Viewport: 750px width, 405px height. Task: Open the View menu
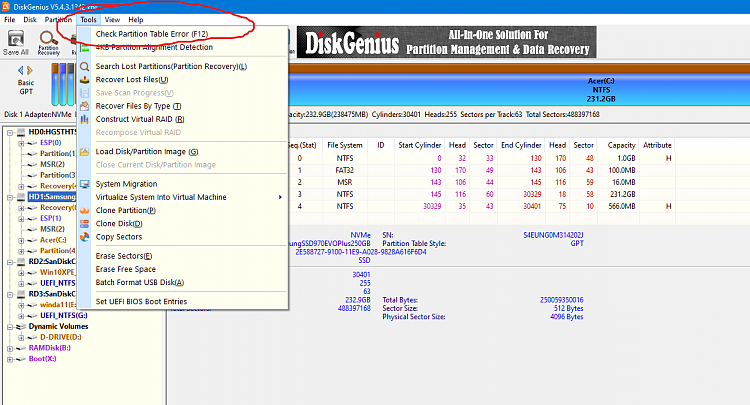tap(112, 20)
